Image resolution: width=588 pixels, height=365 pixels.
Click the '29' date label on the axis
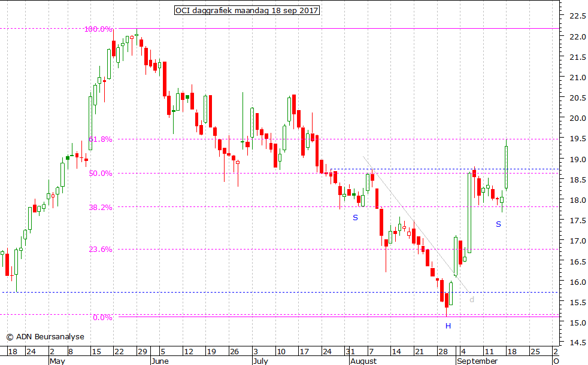(143, 351)
